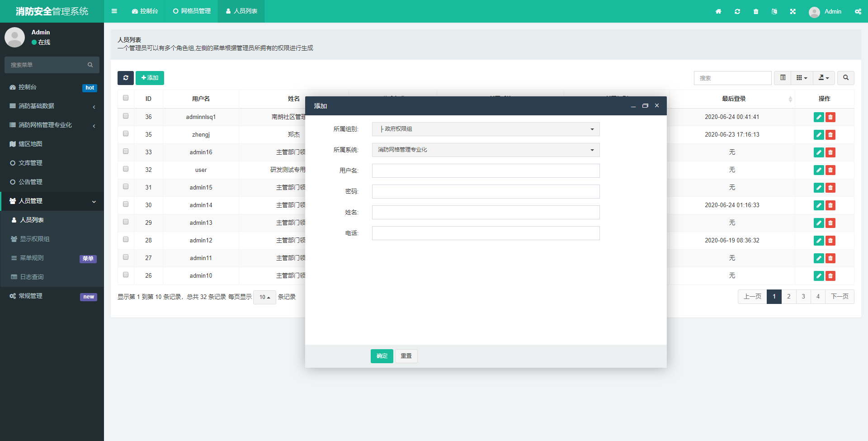Open 文库管理 in sidebar
Image resolution: width=868 pixels, height=441 pixels.
tap(52, 163)
